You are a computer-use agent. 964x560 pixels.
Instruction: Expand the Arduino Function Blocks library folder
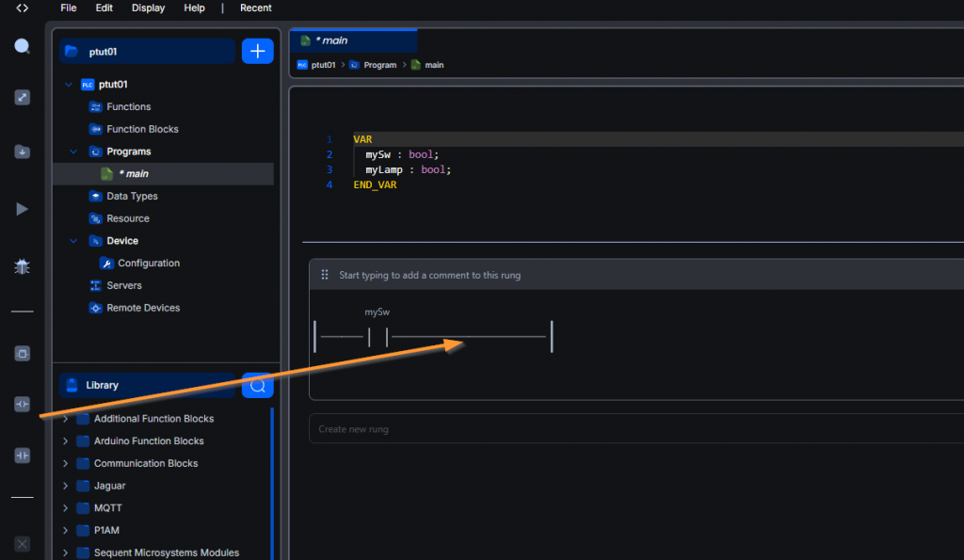point(65,441)
